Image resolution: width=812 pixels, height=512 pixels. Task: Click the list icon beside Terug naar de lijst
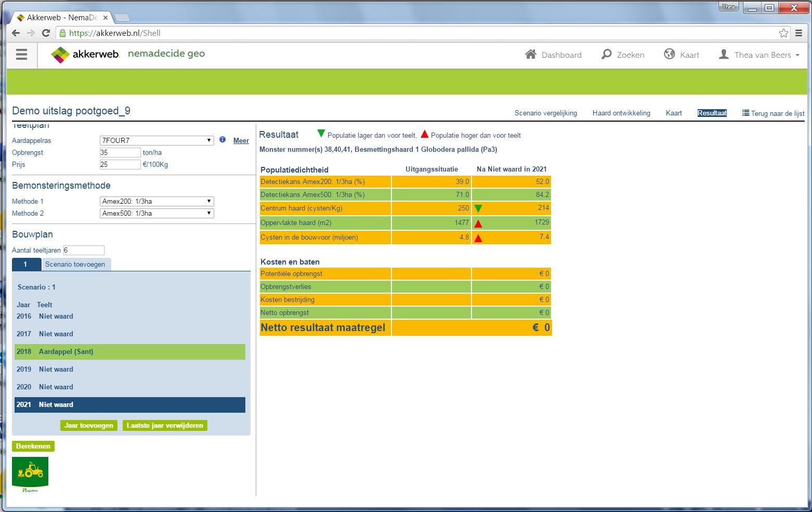pos(745,113)
